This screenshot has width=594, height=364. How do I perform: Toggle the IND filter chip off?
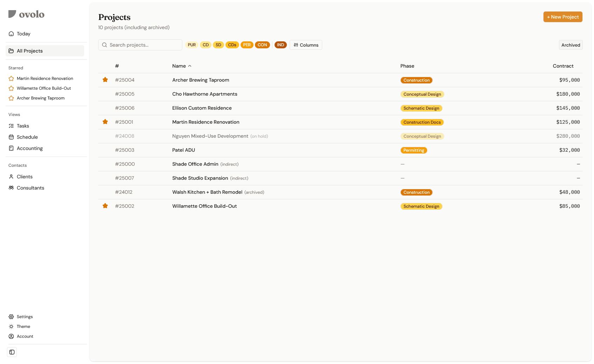pos(280,45)
